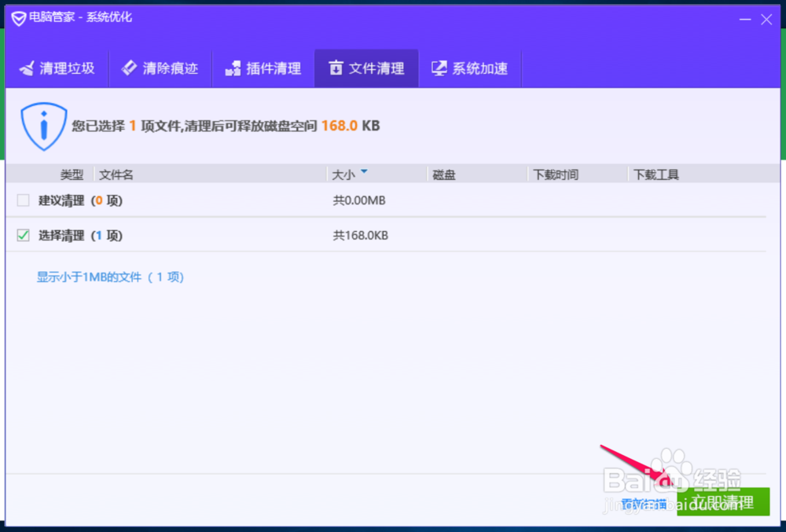The height and width of the screenshot is (532, 786).
Task: Select the broom icon on 清理垃圾 tab
Action: [x=26, y=68]
